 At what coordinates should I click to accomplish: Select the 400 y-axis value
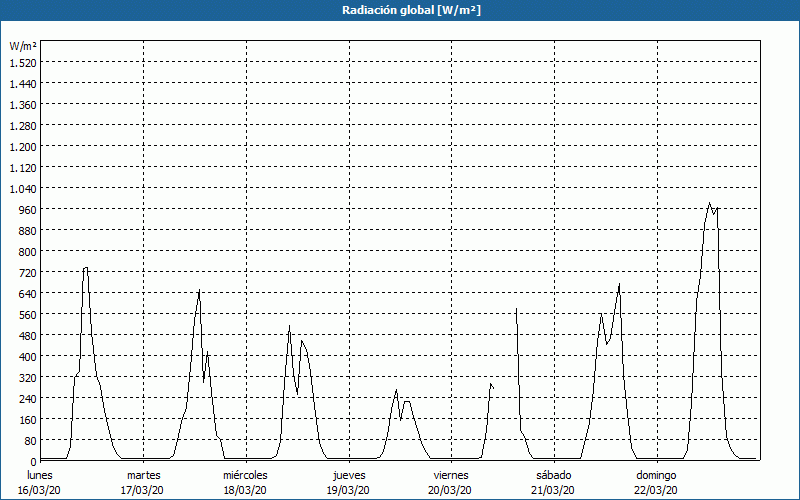pos(28,357)
